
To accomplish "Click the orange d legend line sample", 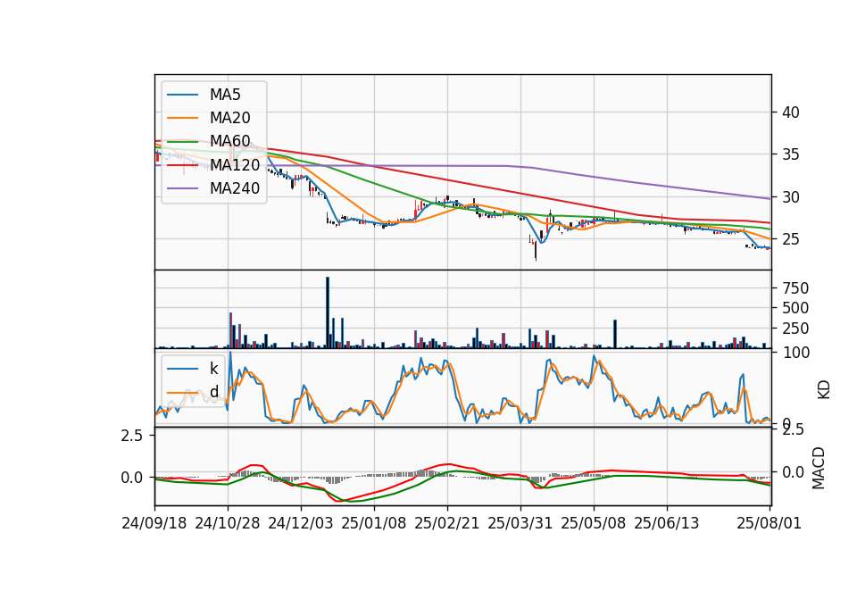I will pyautogui.click(x=182, y=392).
